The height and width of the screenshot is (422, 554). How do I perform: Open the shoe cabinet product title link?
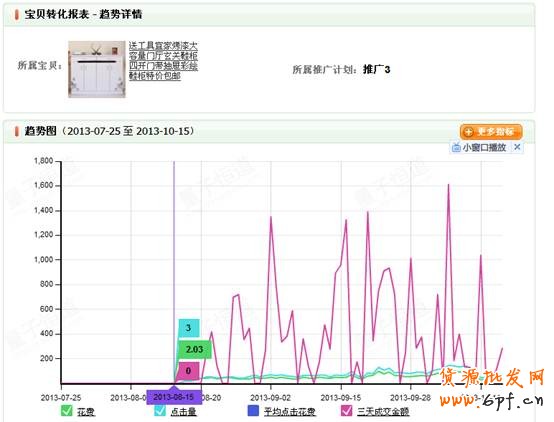point(163,60)
